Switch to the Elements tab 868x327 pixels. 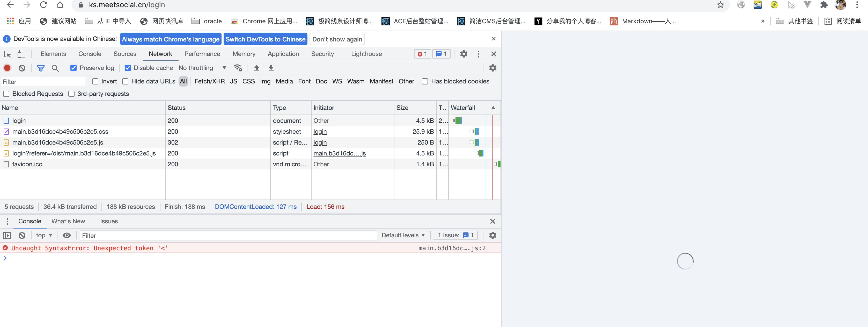pyautogui.click(x=53, y=54)
